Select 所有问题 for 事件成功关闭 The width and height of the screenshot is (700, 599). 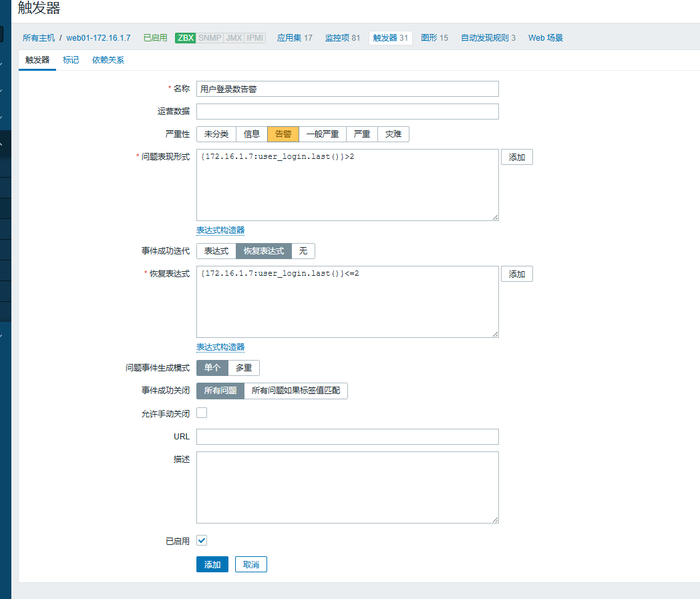(x=220, y=391)
